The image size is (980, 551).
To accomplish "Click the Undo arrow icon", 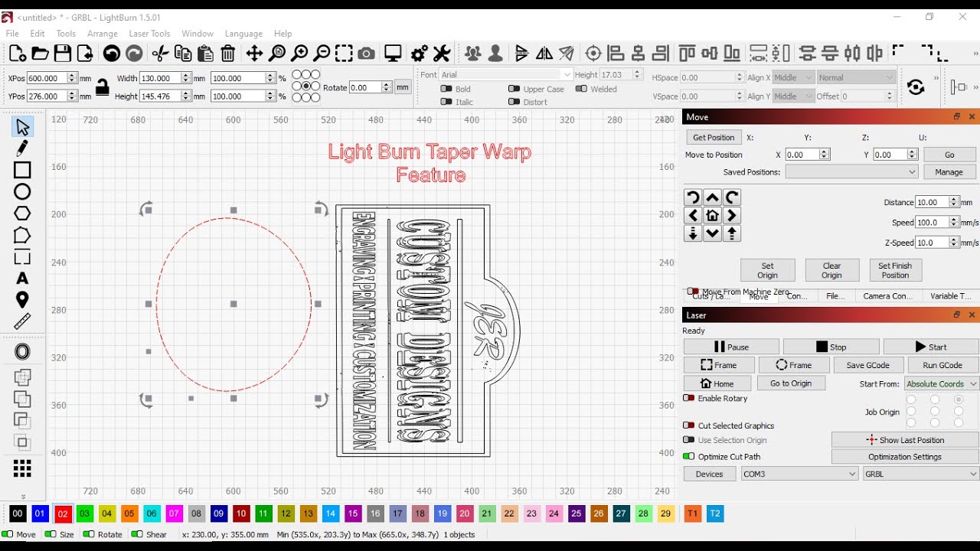I will click(x=112, y=53).
